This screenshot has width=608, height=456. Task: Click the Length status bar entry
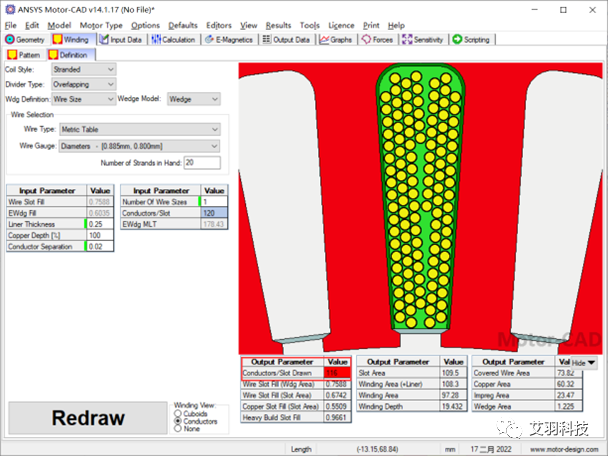tap(301, 449)
